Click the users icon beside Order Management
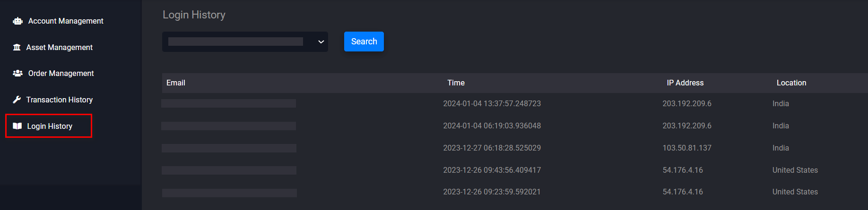868x210 pixels. click(18, 73)
